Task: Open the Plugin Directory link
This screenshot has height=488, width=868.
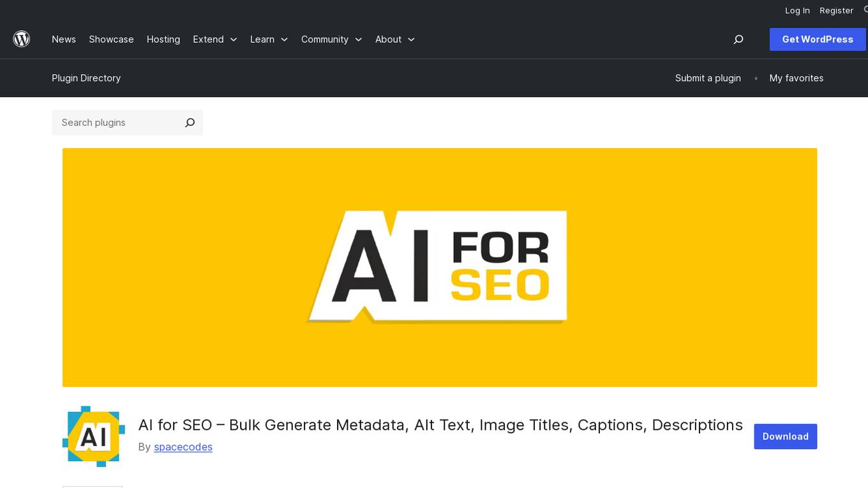Action: (86, 78)
